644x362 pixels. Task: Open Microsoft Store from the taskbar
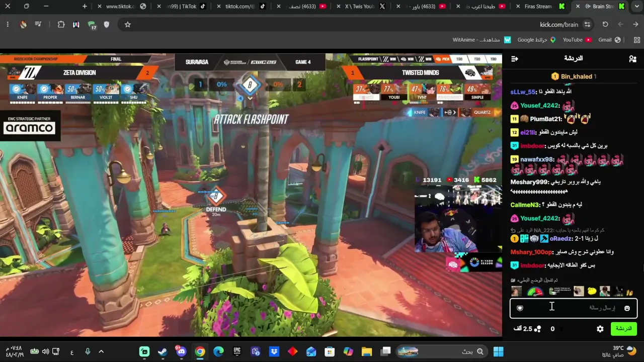coord(330,351)
